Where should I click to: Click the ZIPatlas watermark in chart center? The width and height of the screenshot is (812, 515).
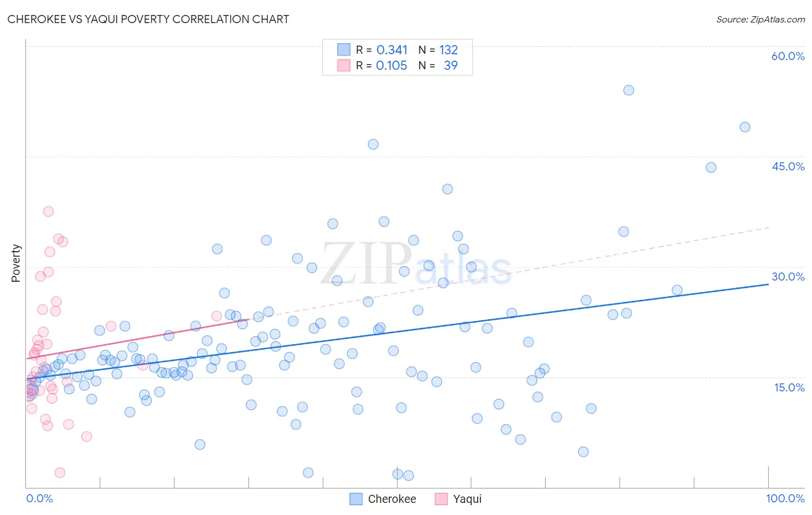click(x=416, y=264)
